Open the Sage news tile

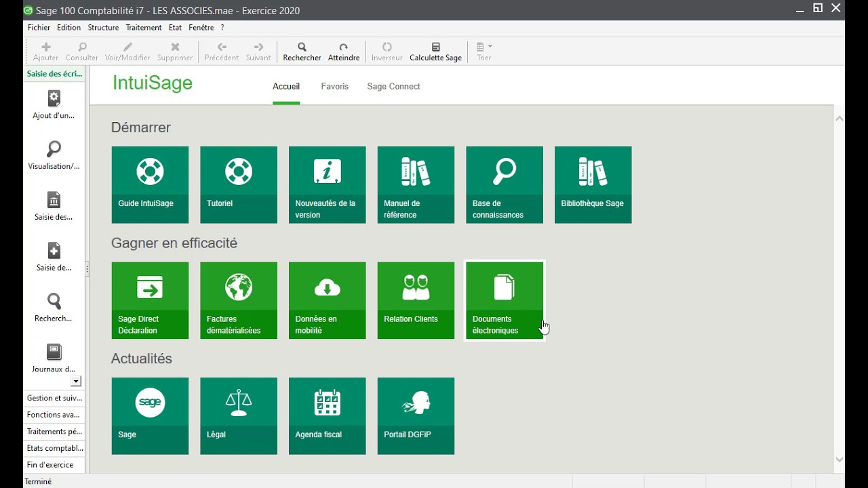[x=150, y=416]
